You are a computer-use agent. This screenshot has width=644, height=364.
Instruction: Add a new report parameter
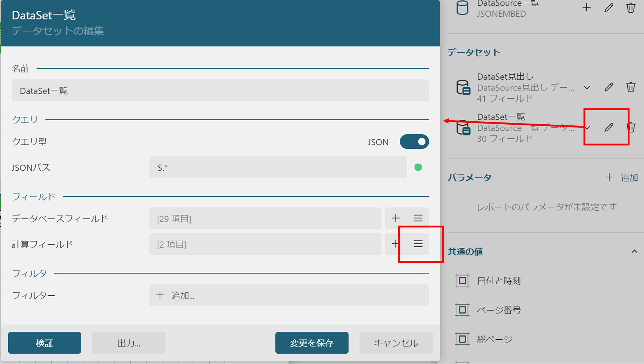(622, 178)
